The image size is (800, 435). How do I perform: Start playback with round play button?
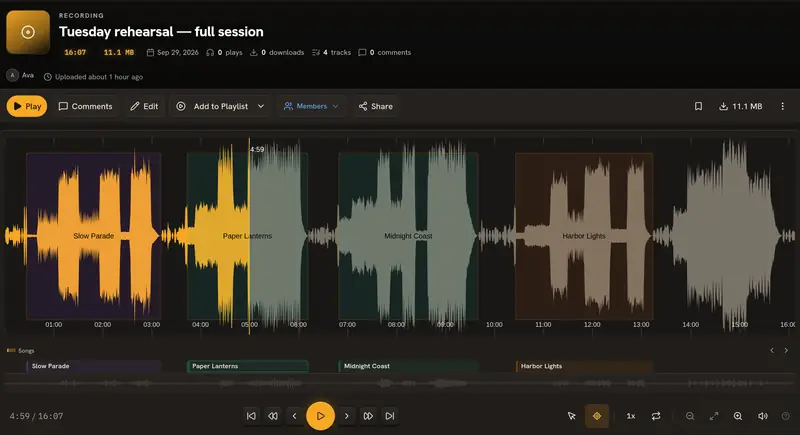pyautogui.click(x=320, y=416)
